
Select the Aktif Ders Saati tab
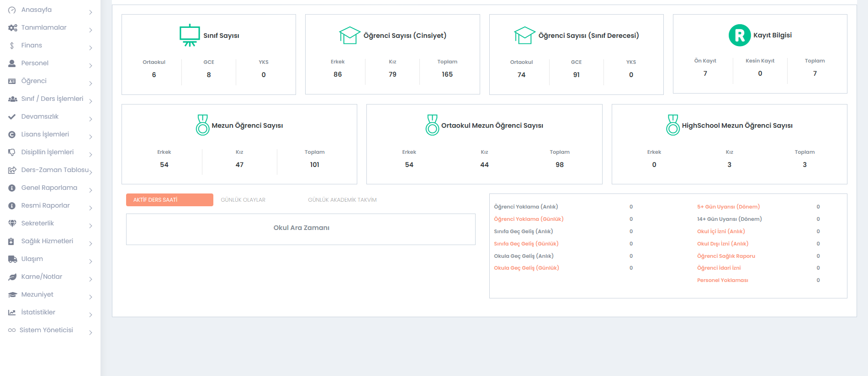tap(169, 200)
